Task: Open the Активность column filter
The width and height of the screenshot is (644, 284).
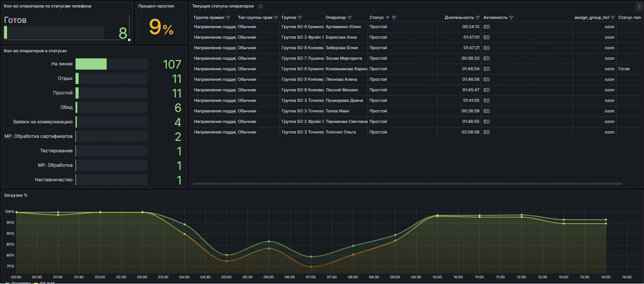Action: [x=511, y=18]
